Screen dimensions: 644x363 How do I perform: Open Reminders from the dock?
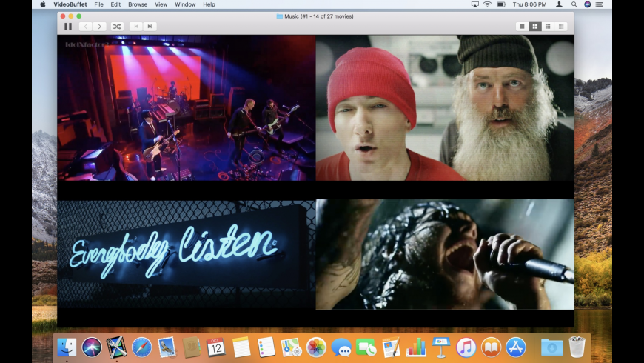(266, 347)
